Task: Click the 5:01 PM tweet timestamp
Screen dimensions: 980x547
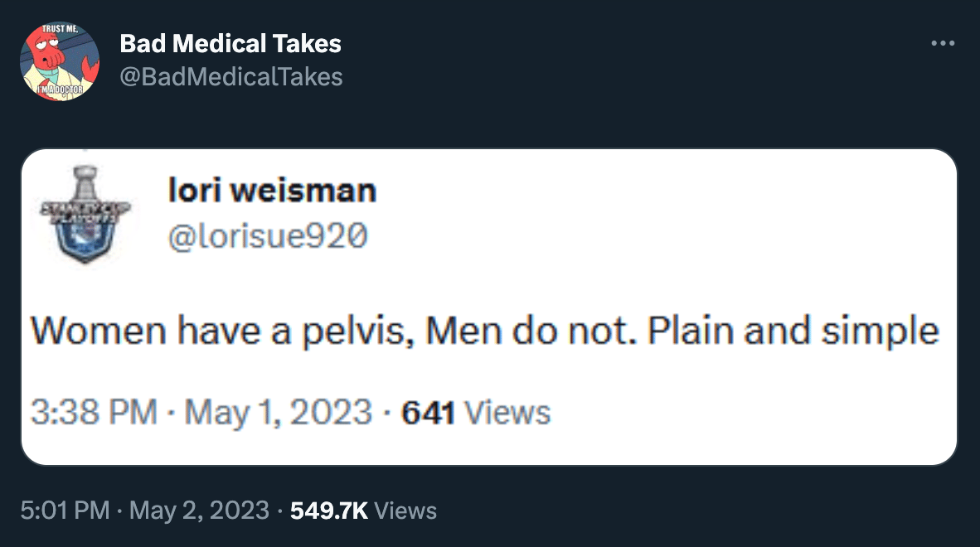Action: click(65, 511)
